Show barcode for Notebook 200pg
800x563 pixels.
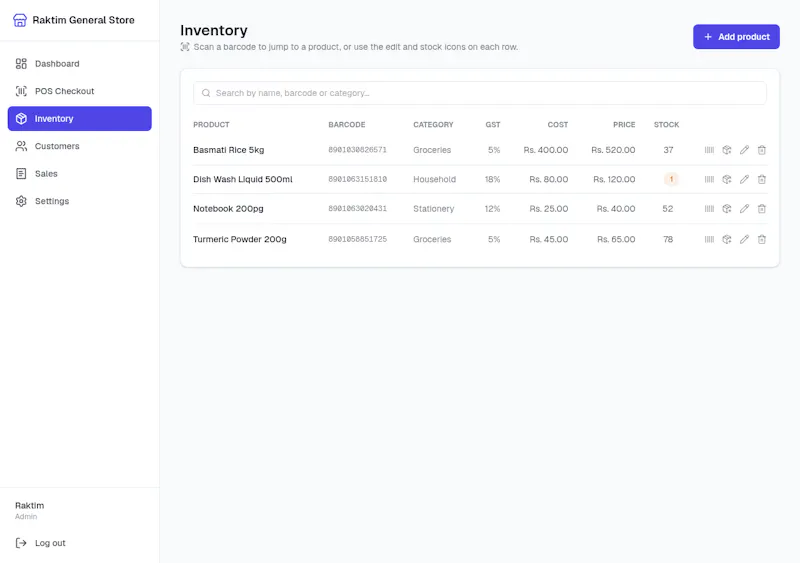709,209
